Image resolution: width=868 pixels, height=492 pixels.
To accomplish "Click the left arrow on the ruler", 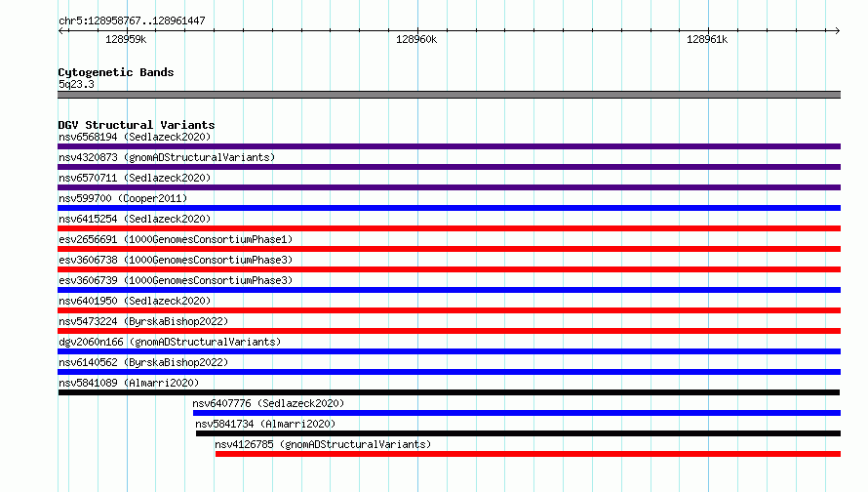I will pos(61,30).
